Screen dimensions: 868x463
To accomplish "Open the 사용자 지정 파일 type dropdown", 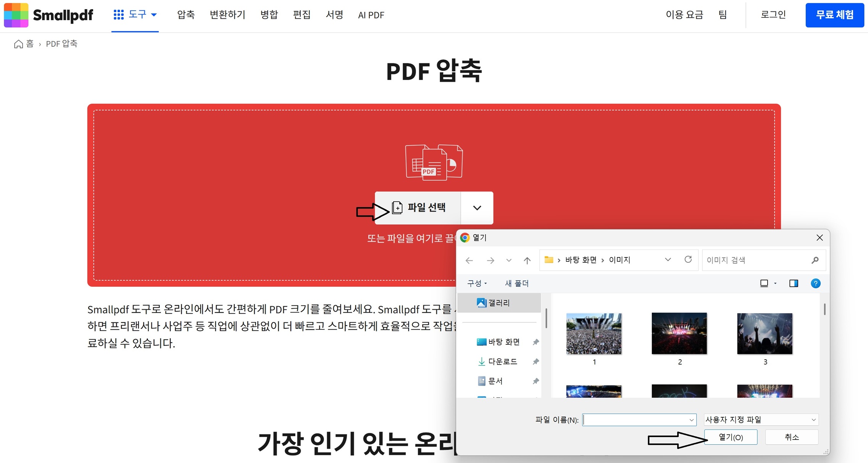I will click(x=760, y=420).
